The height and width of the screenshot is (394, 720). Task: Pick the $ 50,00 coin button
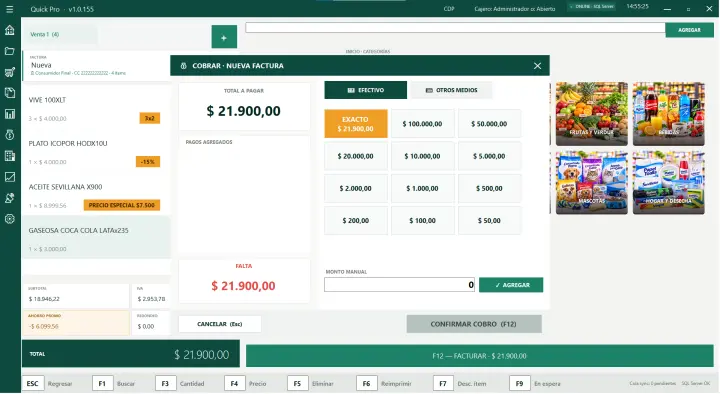(x=489, y=220)
